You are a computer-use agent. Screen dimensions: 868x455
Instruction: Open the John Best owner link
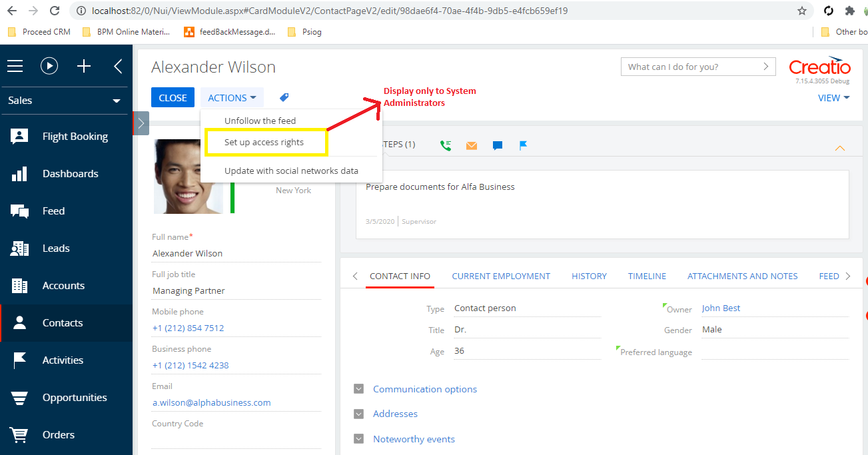[x=721, y=308]
